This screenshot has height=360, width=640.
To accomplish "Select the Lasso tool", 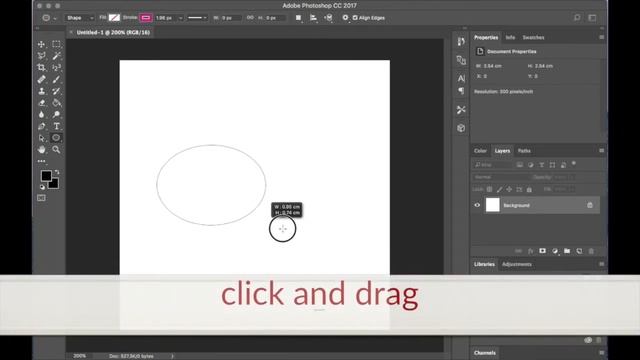I will tap(41, 56).
